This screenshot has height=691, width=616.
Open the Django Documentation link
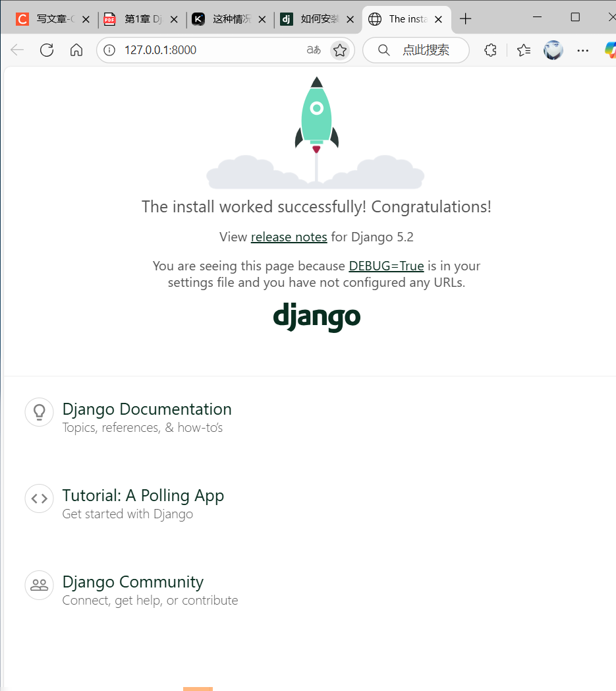point(147,409)
